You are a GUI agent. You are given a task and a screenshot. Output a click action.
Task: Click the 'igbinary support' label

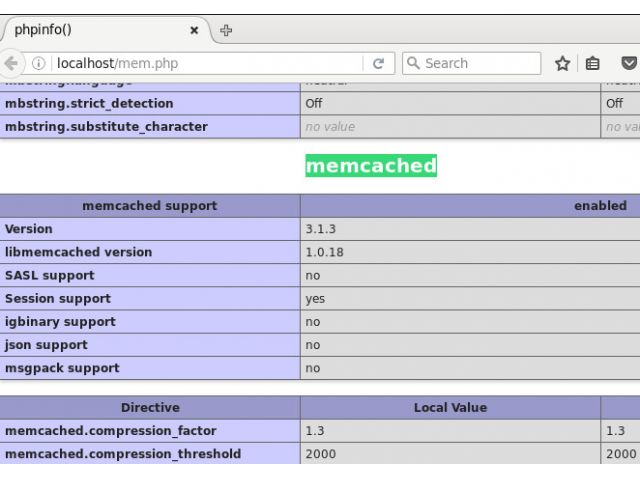(60, 322)
